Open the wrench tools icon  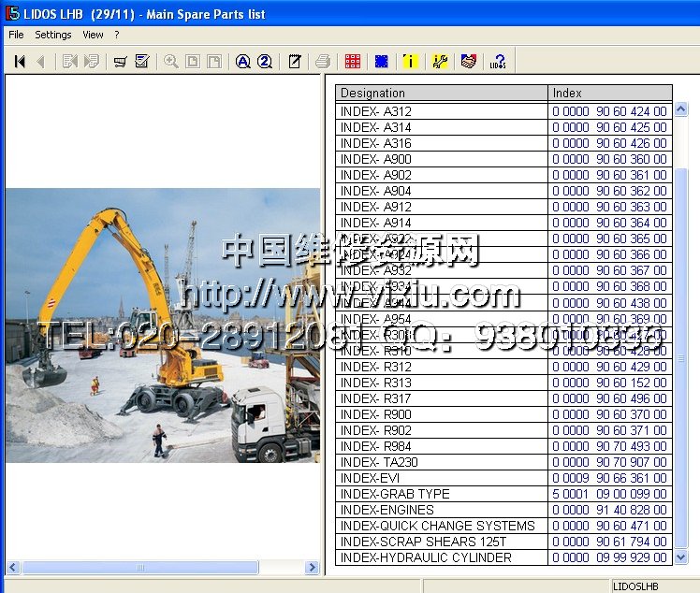[x=440, y=62]
